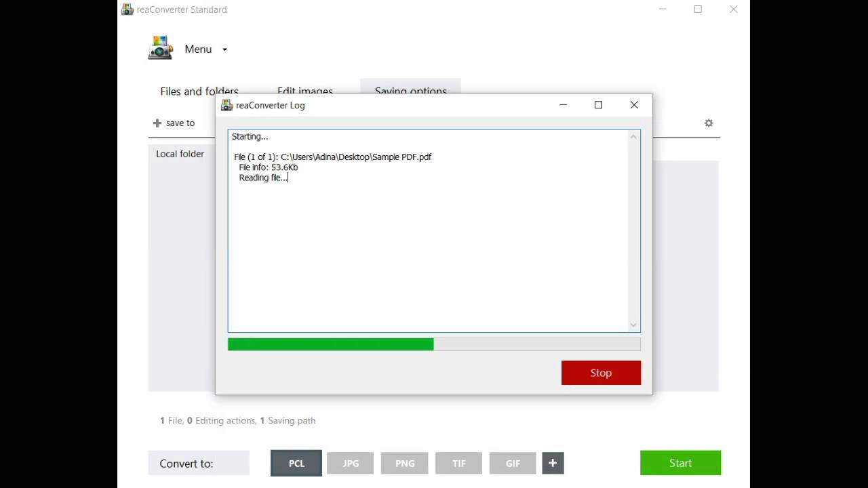Select GIF output format
868x488 pixels.
tap(513, 464)
